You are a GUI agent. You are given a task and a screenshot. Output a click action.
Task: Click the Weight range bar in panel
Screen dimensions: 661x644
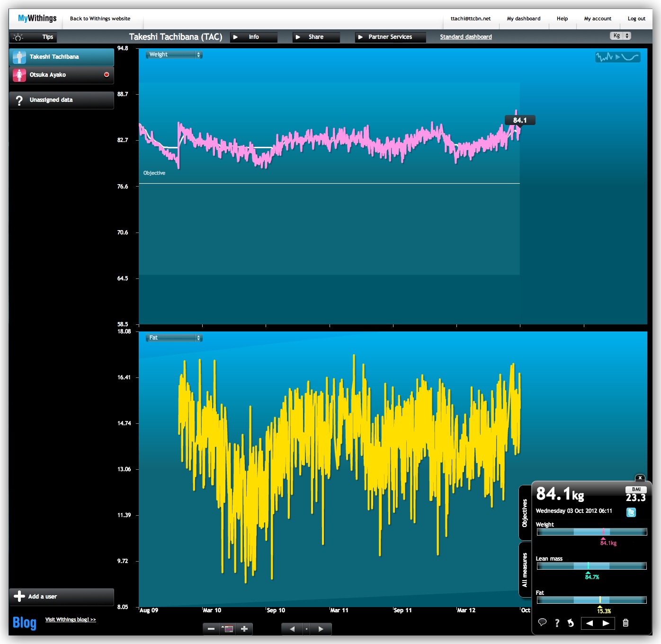591,532
